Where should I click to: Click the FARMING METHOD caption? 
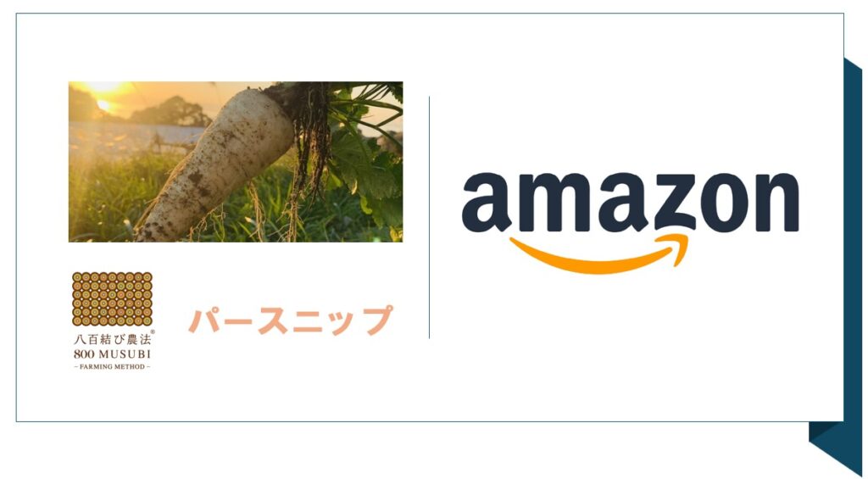pyautogui.click(x=113, y=366)
